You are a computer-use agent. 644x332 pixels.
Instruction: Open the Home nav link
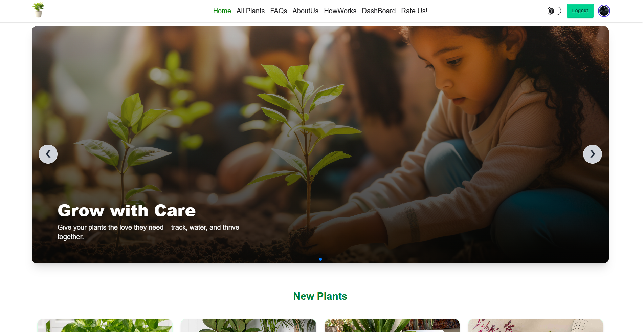[x=222, y=11]
